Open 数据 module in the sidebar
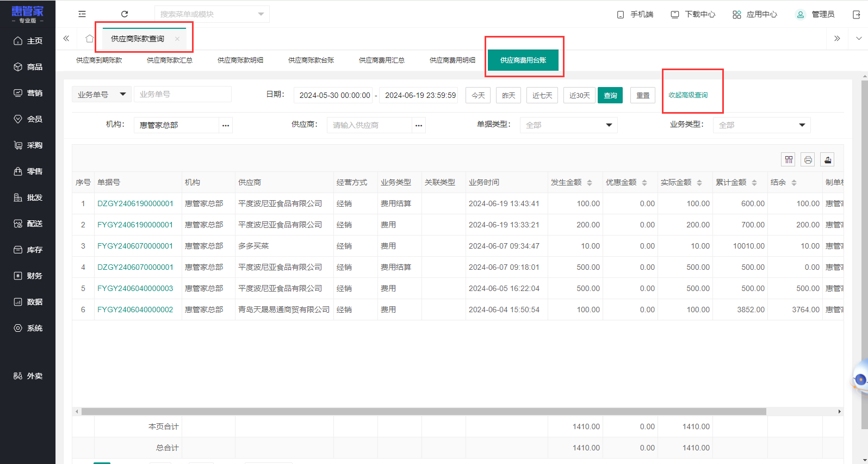The width and height of the screenshot is (868, 464). (x=28, y=302)
